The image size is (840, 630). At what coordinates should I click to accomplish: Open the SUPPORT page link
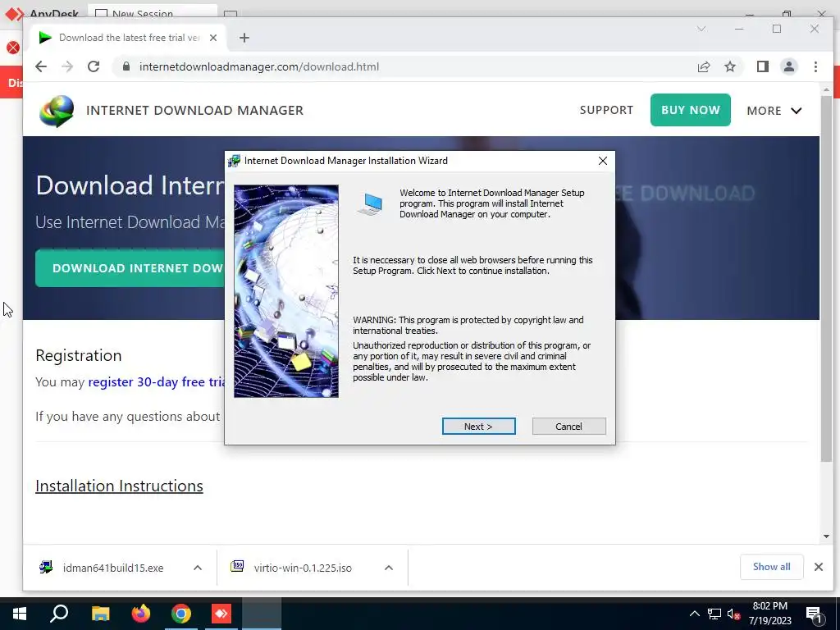point(606,110)
